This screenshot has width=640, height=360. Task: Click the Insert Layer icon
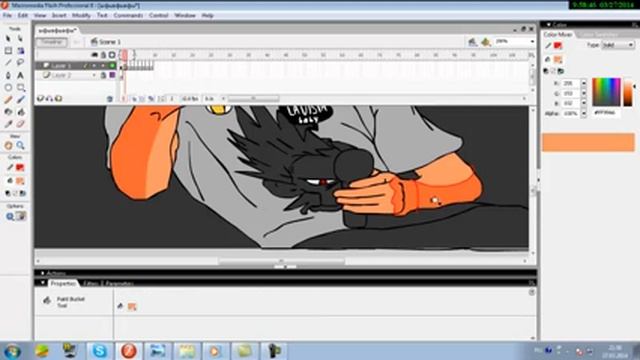(x=40, y=98)
